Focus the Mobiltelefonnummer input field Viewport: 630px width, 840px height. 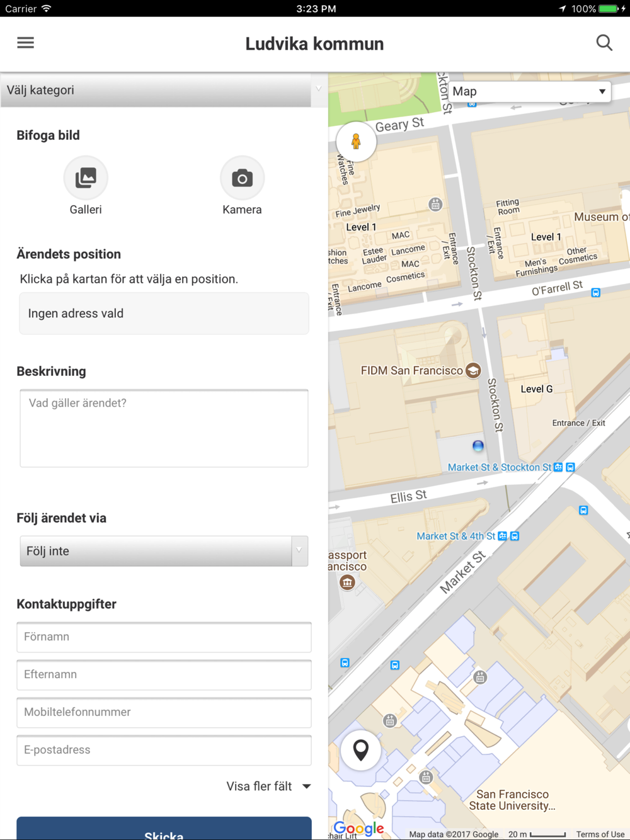point(164,713)
